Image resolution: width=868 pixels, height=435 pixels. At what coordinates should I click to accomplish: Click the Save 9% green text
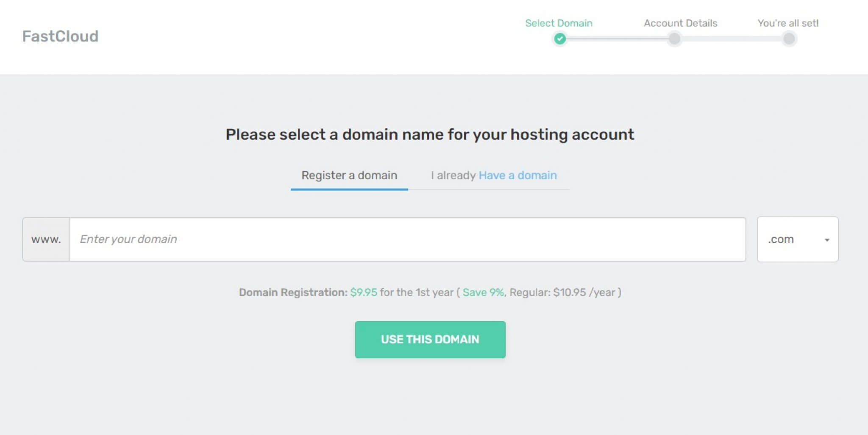pos(482,292)
